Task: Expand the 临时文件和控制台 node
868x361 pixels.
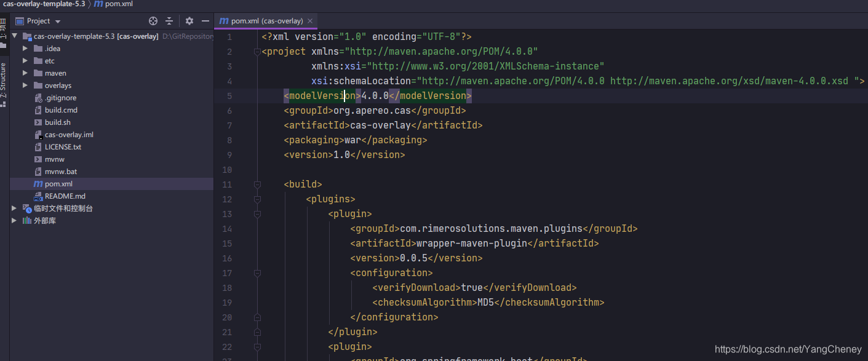Action: coord(15,208)
